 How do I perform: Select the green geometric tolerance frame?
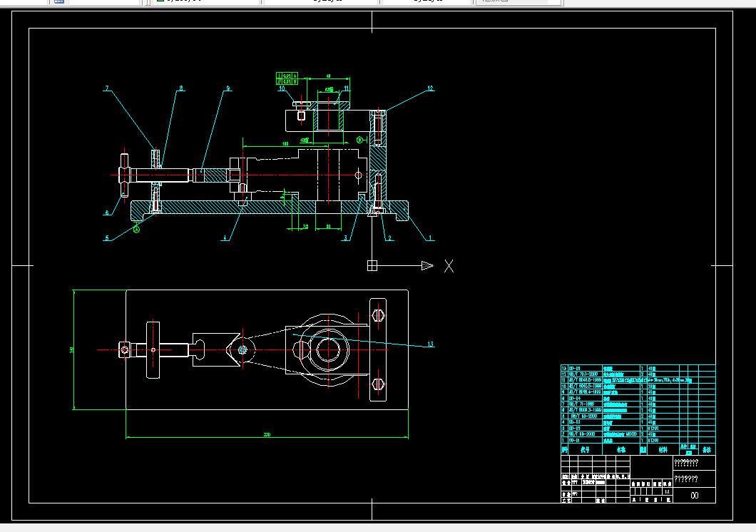(x=287, y=78)
